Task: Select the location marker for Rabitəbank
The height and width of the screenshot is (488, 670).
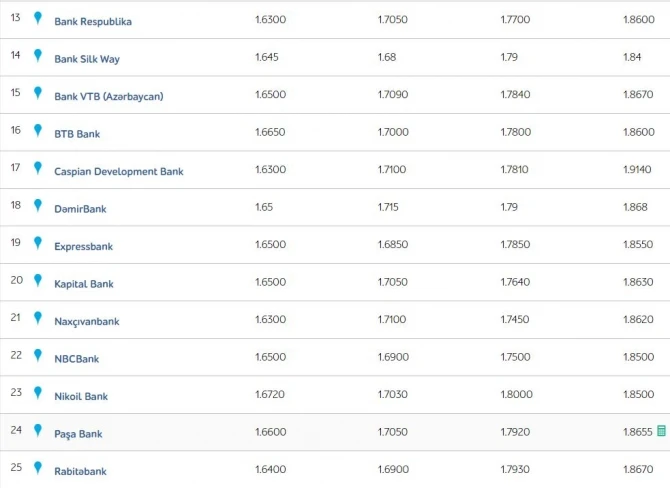Action: [x=38, y=468]
